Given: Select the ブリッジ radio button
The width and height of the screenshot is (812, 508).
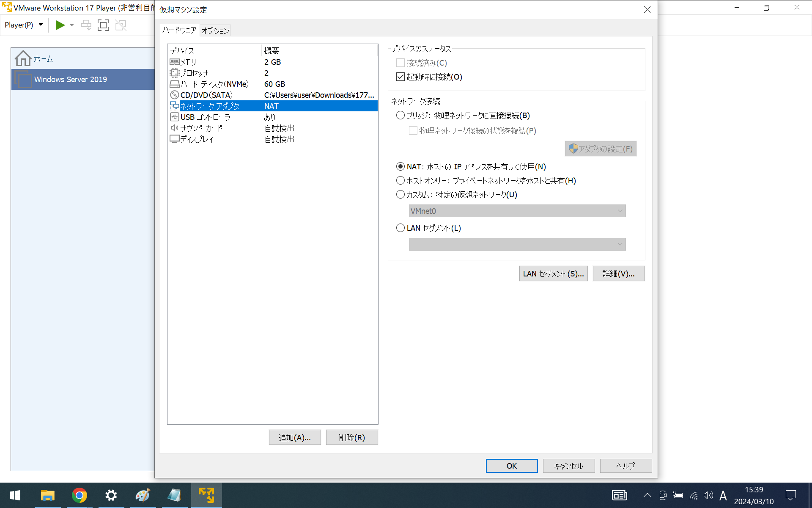Looking at the screenshot, I should tap(401, 115).
